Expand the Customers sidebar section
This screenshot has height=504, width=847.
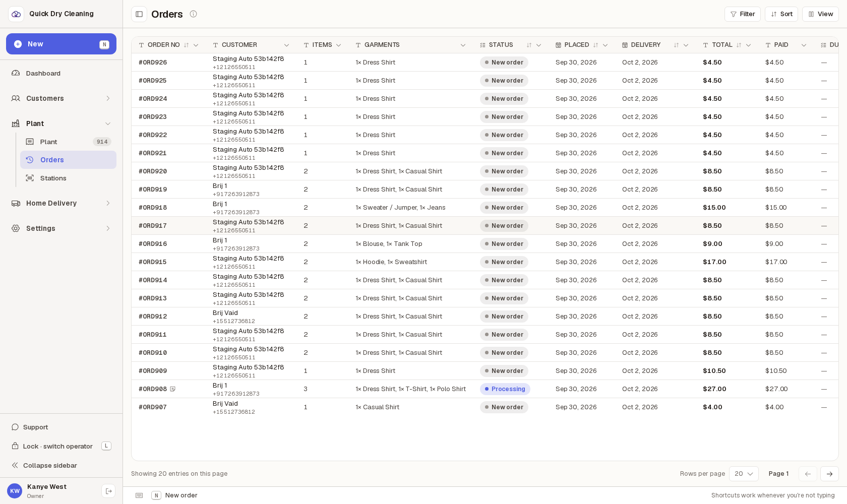pos(61,98)
